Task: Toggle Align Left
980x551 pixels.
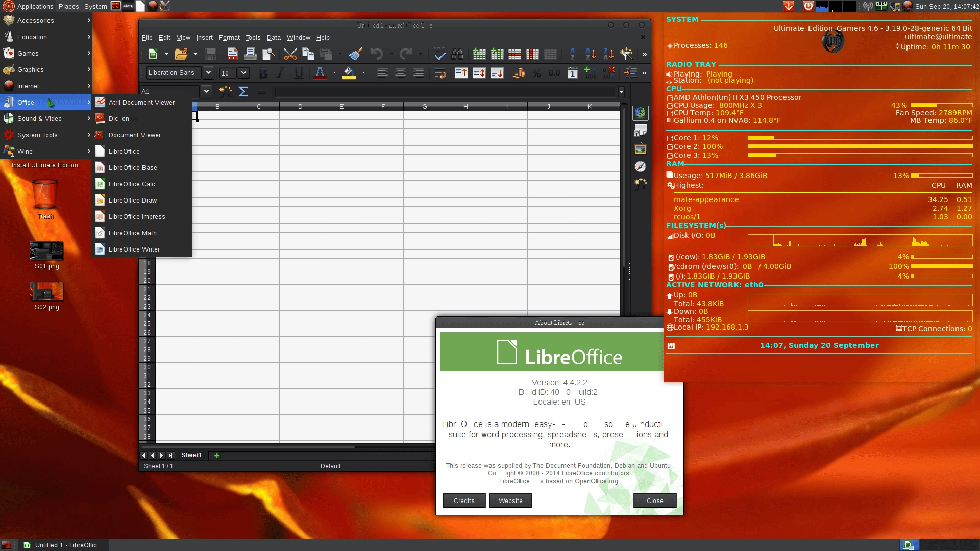Action: [382, 73]
